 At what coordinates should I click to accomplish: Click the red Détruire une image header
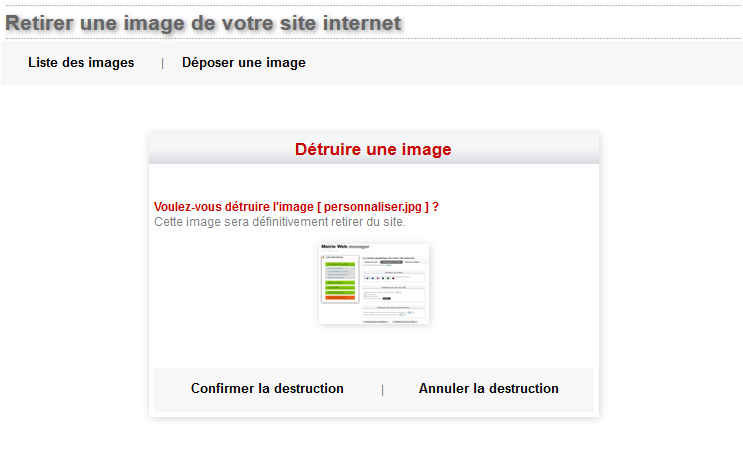[x=373, y=150]
